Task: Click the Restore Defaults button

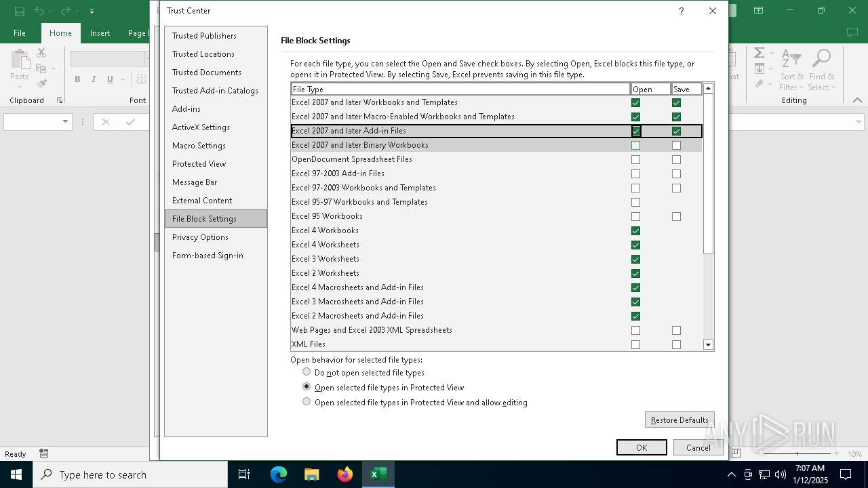Action: pos(679,420)
